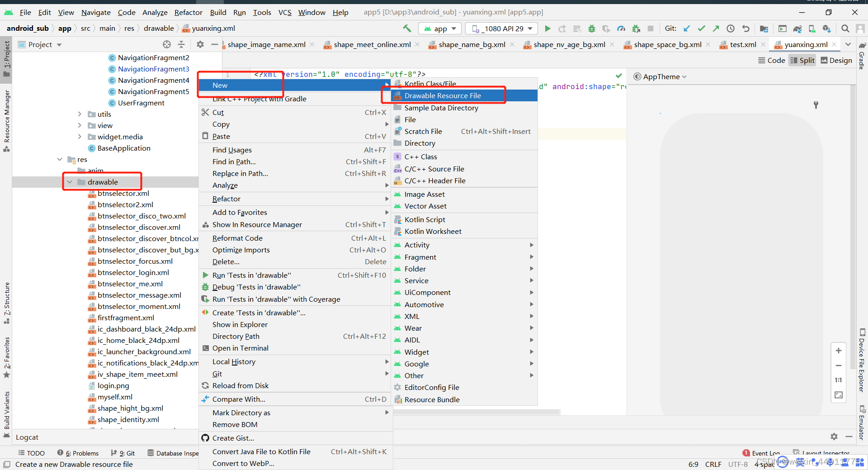Close the shape_name_bg.xml tab
Viewport: 868px width, 470px height.
512,44
